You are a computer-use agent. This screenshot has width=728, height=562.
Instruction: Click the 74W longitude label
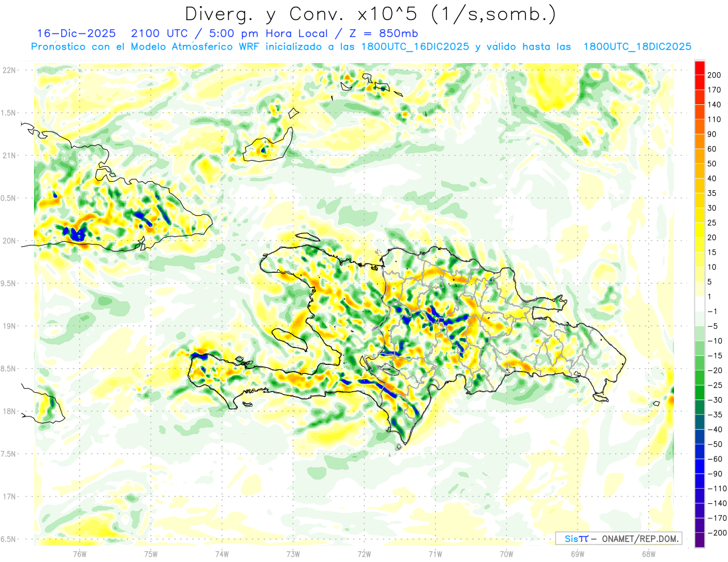222,554
